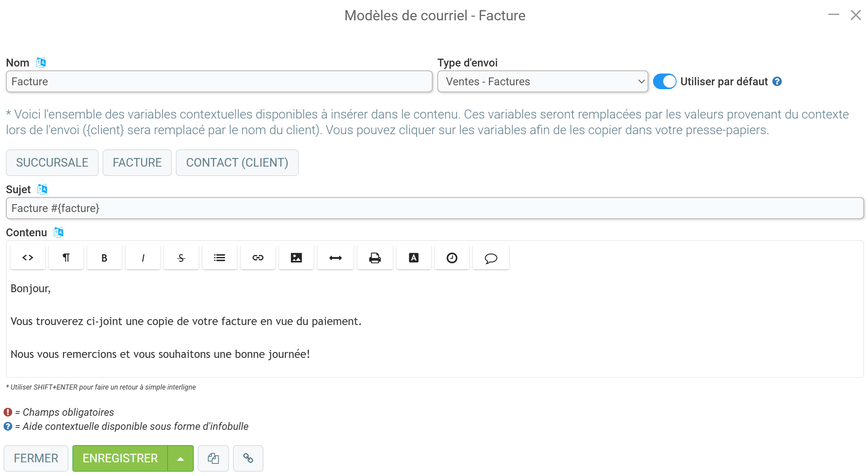Click the speech bubble editor icon
Image resolution: width=868 pixels, height=476 pixels.
tap(491, 257)
